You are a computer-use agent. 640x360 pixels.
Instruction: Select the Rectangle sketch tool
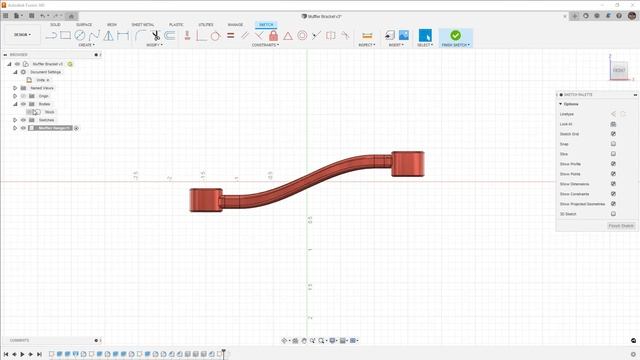65,36
